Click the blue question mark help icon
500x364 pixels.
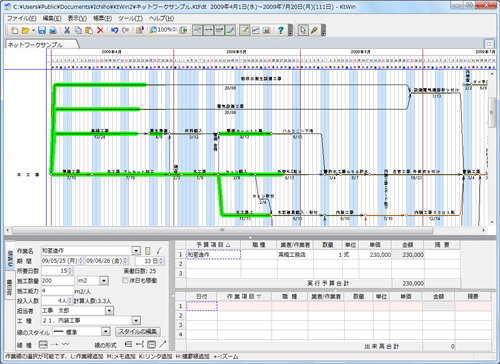click(x=281, y=30)
